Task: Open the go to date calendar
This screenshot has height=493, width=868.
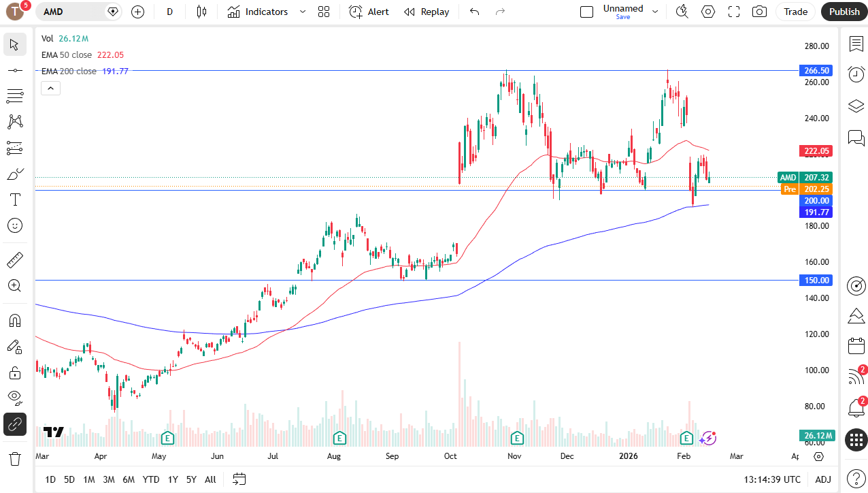Action: coord(239,479)
